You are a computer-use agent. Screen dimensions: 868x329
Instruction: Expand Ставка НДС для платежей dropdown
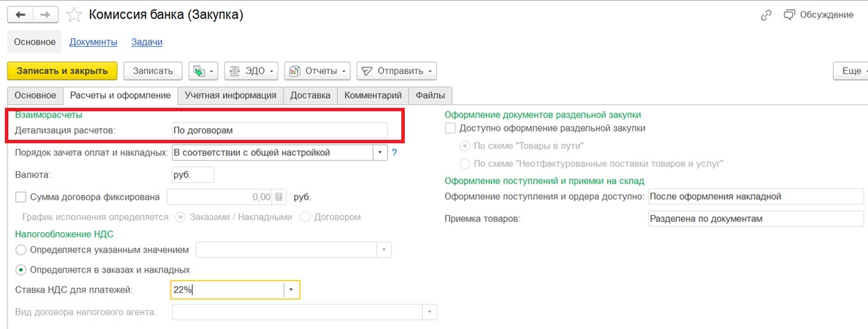pos(291,289)
